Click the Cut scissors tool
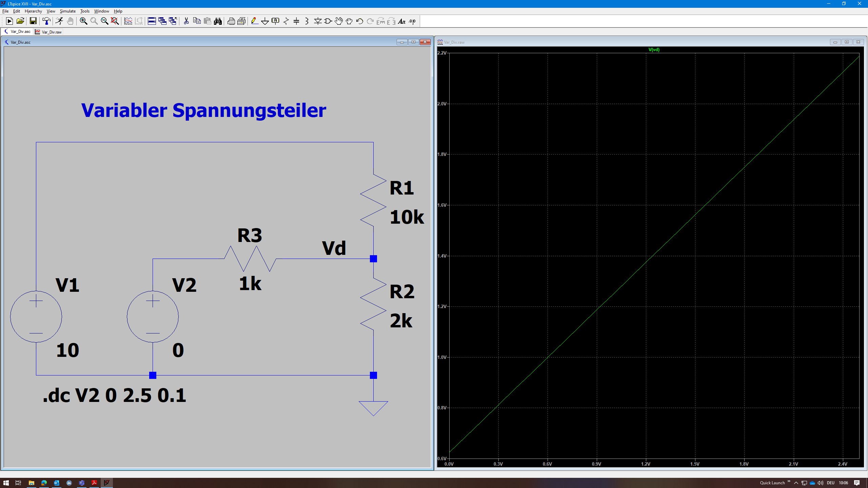The width and height of the screenshot is (868, 488). coord(186,21)
